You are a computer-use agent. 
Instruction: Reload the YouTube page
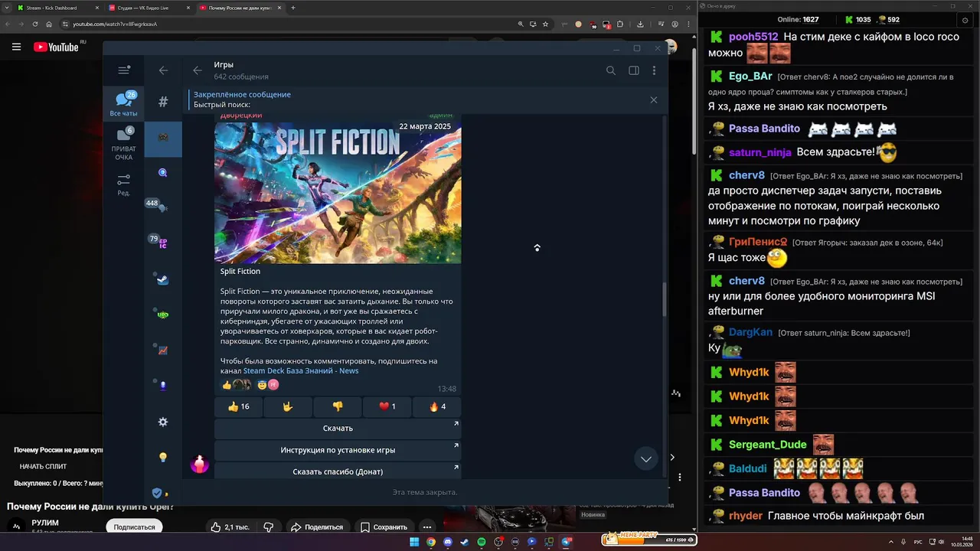coord(35,24)
